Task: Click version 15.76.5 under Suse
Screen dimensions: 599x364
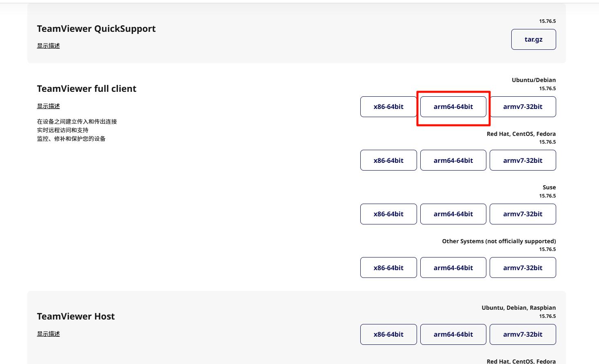Action: click(x=547, y=196)
